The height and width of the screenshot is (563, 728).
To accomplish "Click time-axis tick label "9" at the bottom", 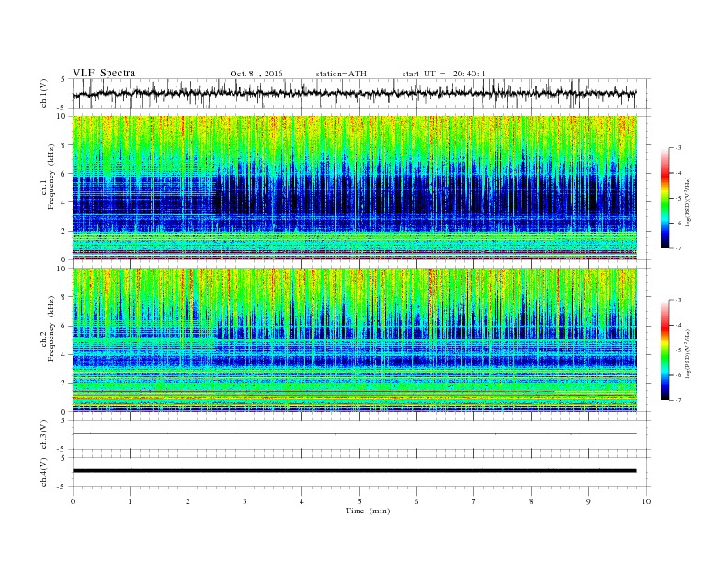I will [588, 501].
